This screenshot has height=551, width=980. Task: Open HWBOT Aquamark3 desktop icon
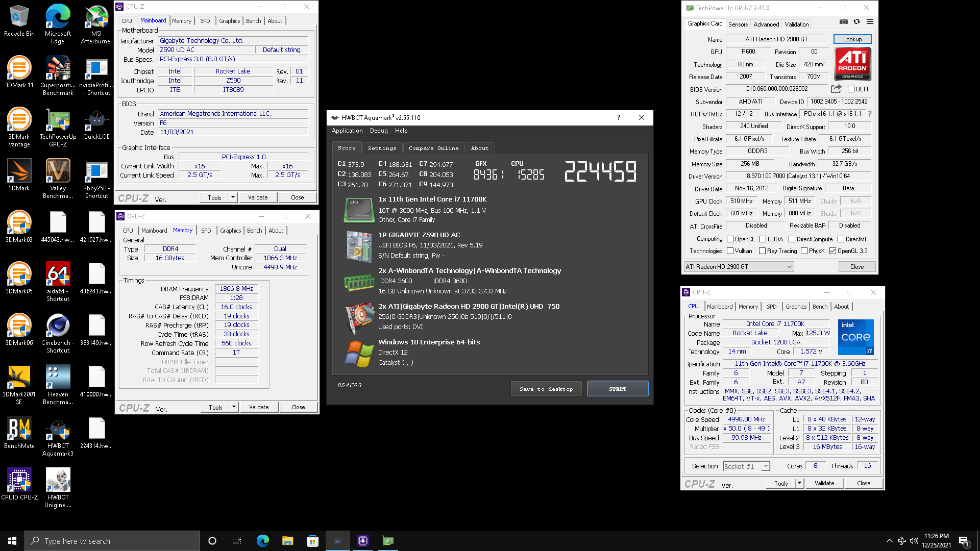[58, 437]
